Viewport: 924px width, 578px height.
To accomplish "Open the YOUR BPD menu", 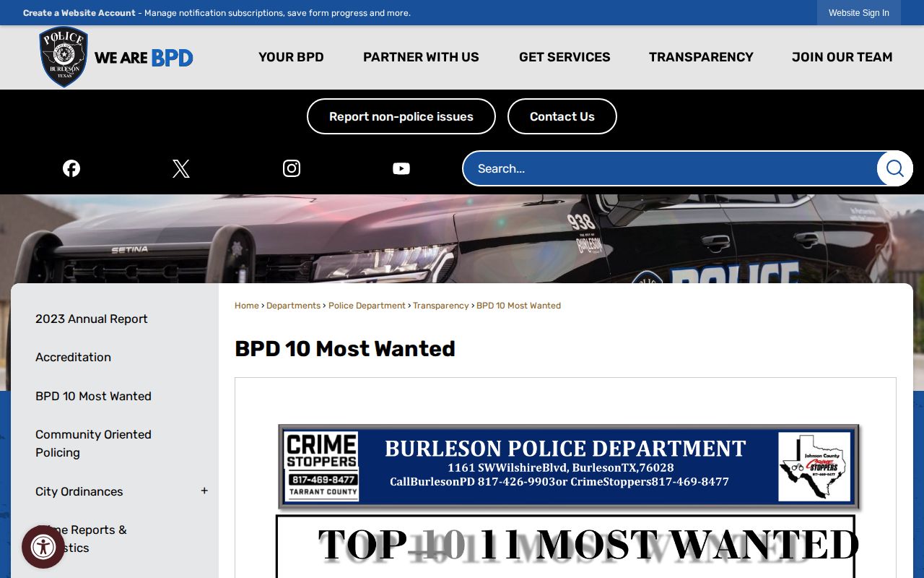I will tap(291, 57).
